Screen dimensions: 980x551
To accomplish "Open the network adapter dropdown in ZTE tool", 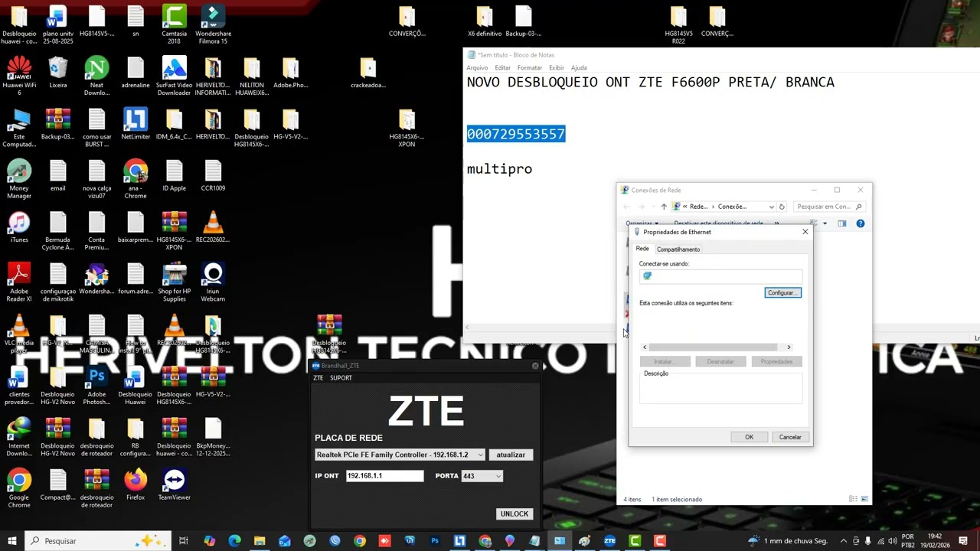I will (480, 455).
